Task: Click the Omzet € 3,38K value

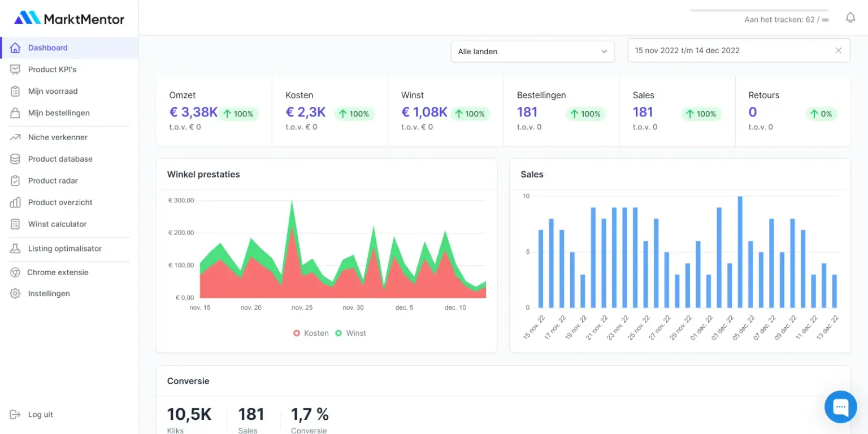Action: point(193,112)
